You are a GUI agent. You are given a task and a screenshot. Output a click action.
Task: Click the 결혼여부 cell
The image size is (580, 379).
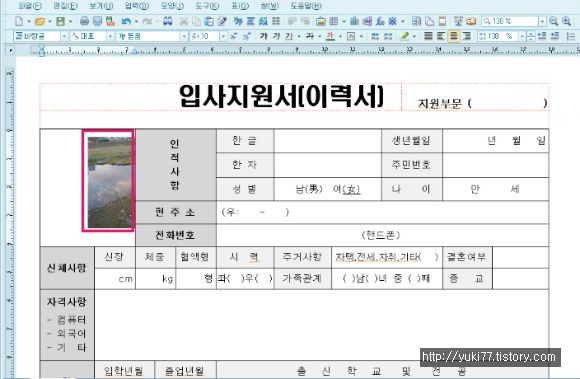[467, 257]
